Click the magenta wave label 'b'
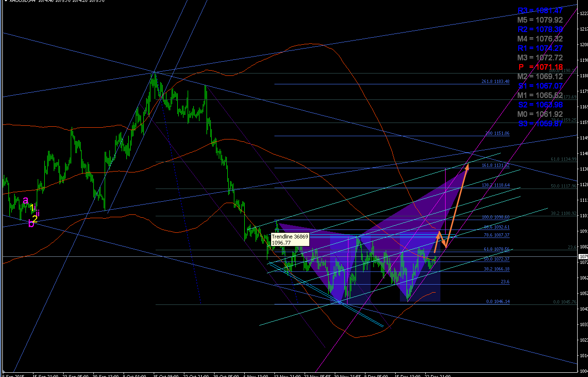 31,223
